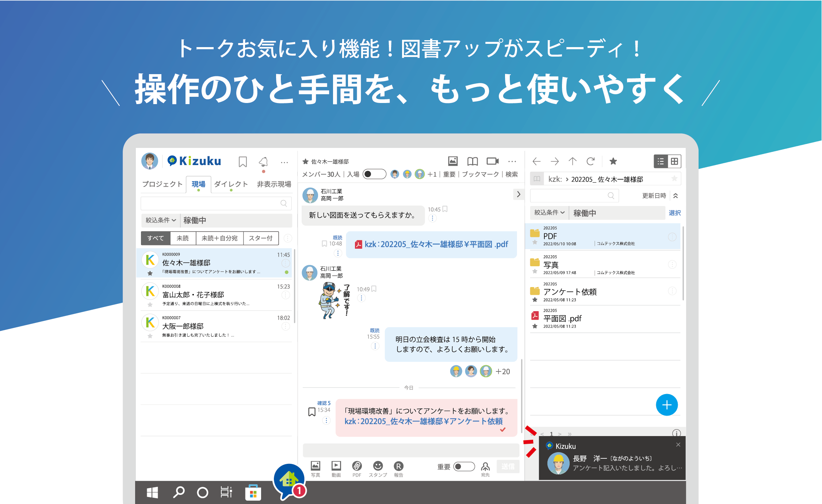The image size is (822, 504).
Task: Click the refresh icon in file panel
Action: [590, 161]
